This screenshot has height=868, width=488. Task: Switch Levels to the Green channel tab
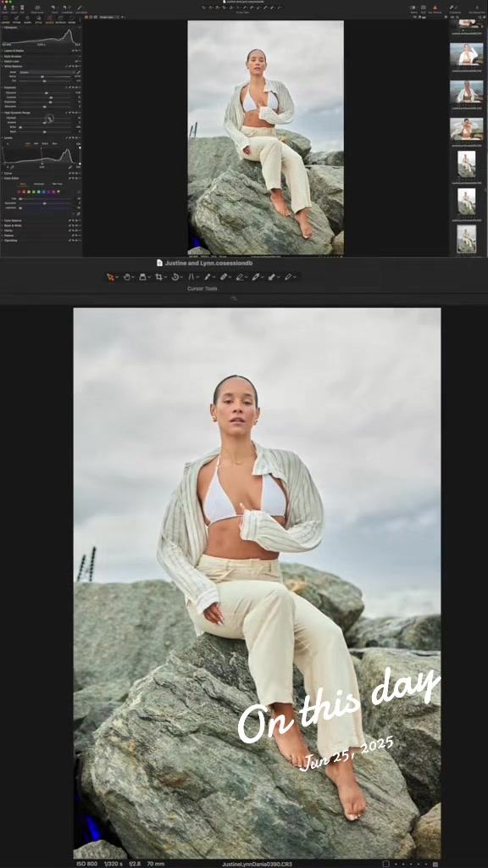[x=45, y=143]
